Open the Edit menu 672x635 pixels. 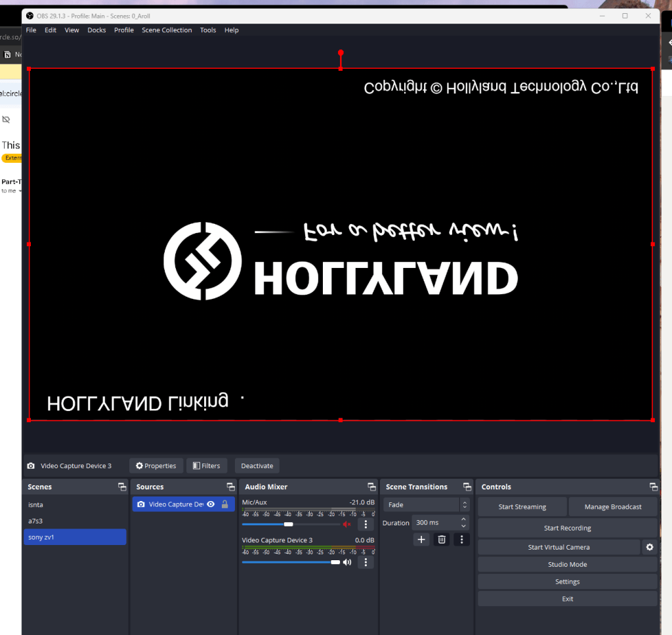click(x=50, y=30)
